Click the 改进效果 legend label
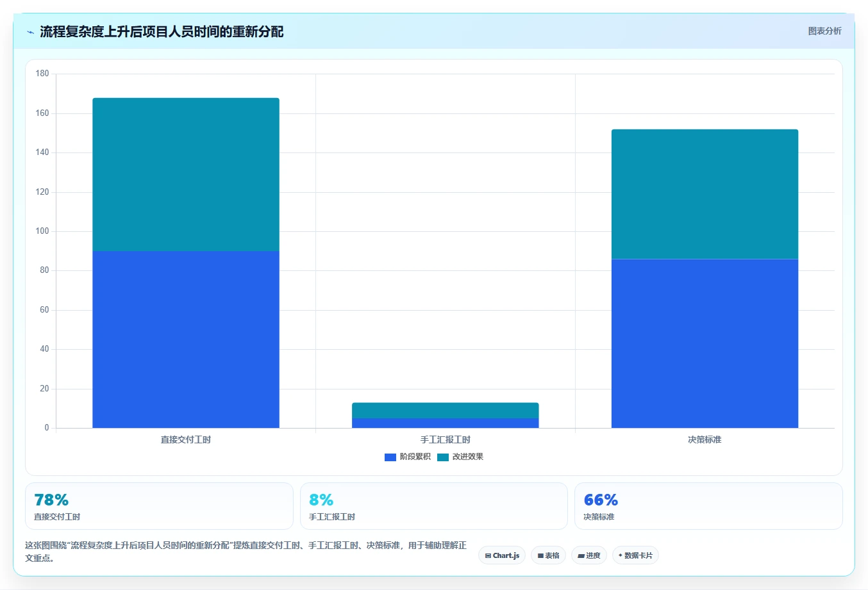Viewport: 868px width, 590px height. pos(468,457)
